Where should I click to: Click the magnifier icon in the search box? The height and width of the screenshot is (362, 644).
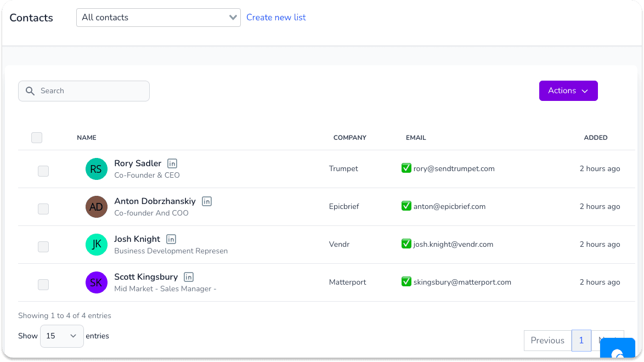coord(30,91)
